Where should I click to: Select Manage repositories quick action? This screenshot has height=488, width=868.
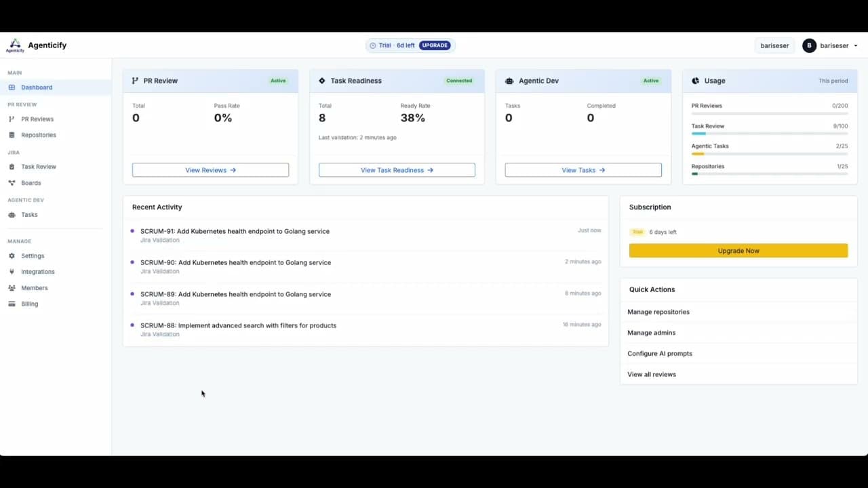[658, 312]
